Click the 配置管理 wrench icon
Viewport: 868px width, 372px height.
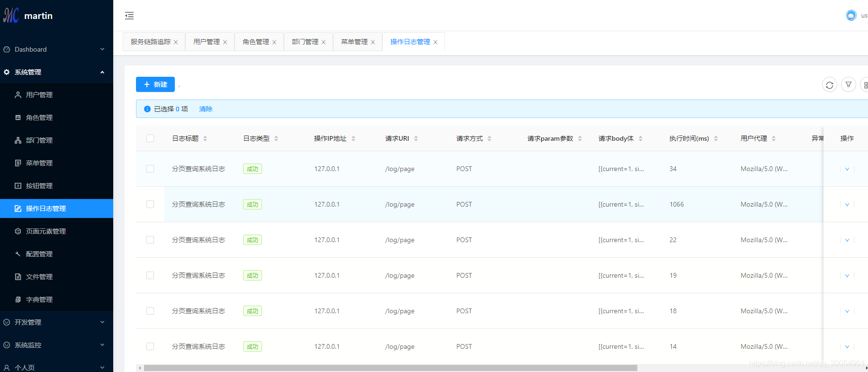click(x=18, y=254)
